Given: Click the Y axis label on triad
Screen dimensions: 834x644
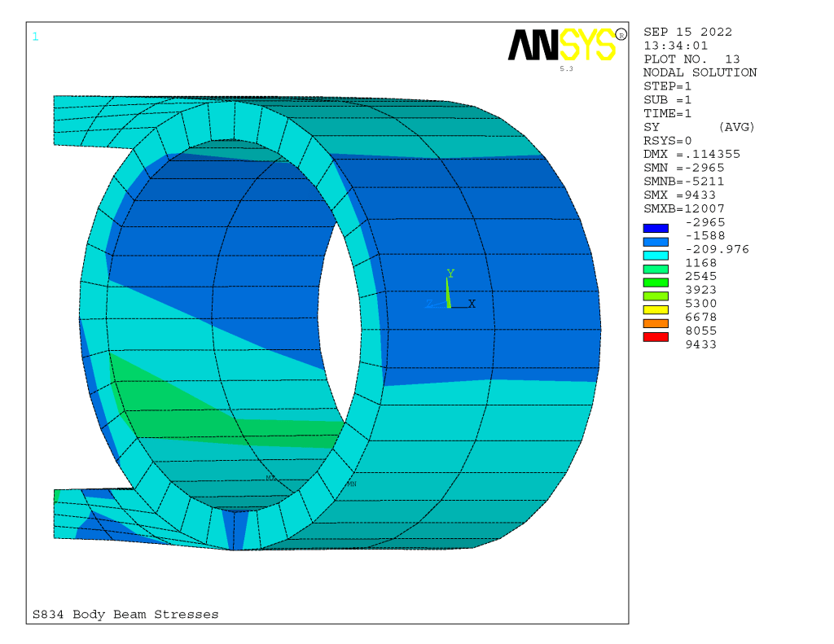Looking at the screenshot, I should (450, 274).
